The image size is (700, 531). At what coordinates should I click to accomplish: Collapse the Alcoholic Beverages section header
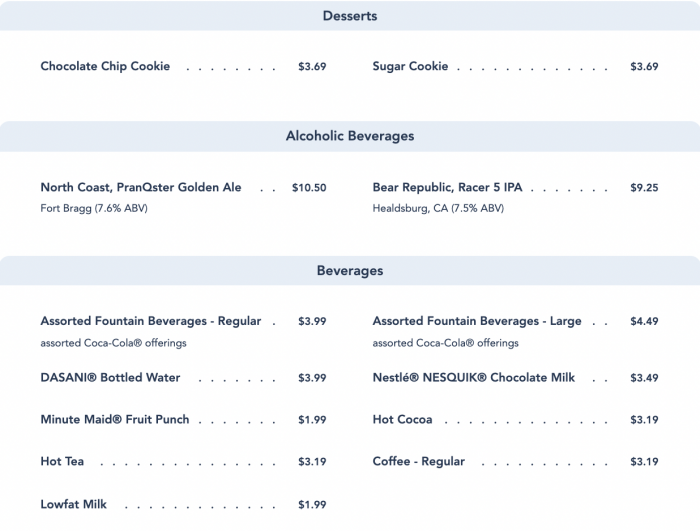click(350, 136)
